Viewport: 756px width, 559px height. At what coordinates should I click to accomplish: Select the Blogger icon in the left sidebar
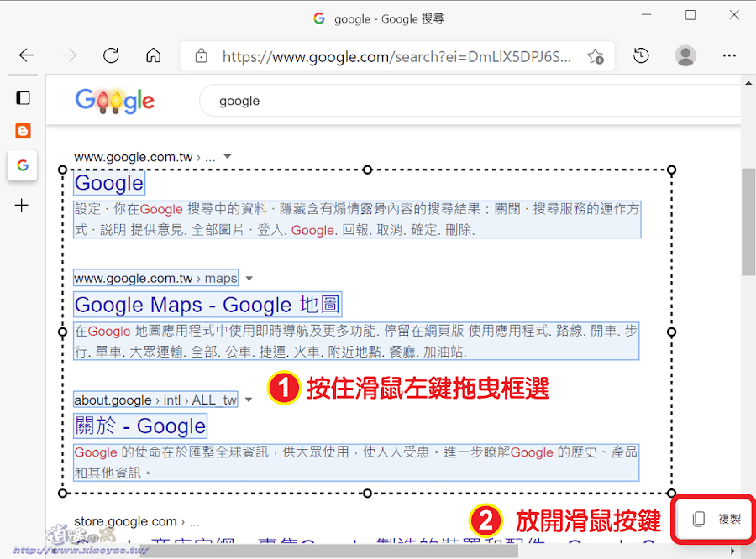[x=22, y=131]
